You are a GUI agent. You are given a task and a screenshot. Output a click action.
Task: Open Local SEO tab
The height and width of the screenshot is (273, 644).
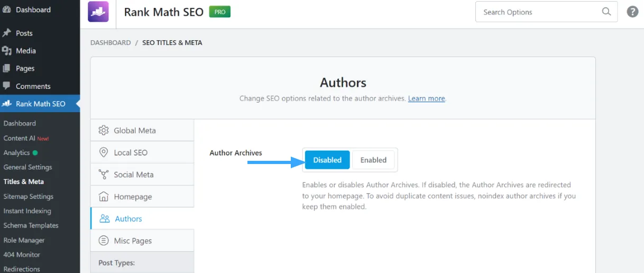point(142,152)
